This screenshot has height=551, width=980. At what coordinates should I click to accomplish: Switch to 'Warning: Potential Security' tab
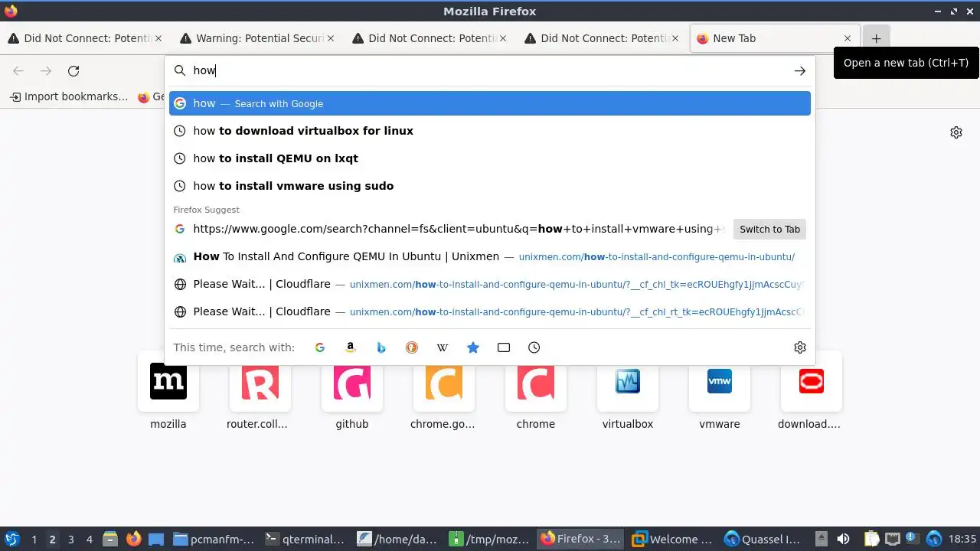pos(256,38)
